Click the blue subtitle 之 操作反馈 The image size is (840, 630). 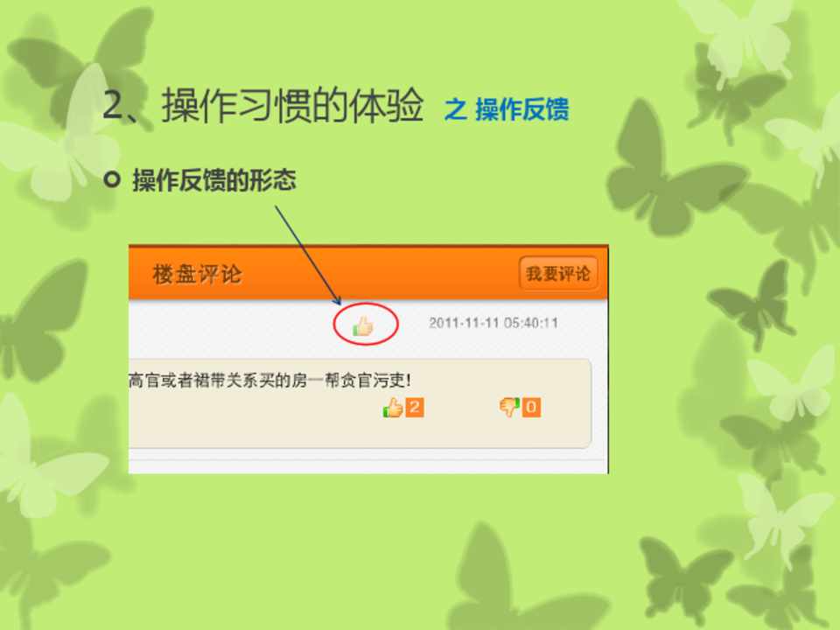click(x=507, y=109)
